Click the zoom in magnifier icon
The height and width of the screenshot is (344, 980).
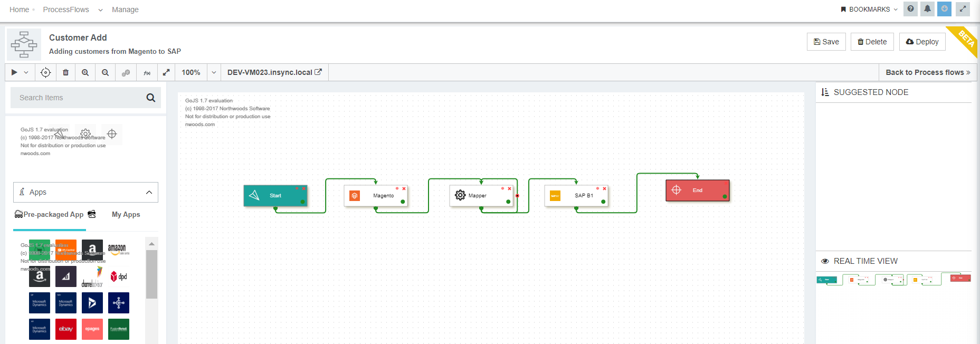[x=85, y=72]
